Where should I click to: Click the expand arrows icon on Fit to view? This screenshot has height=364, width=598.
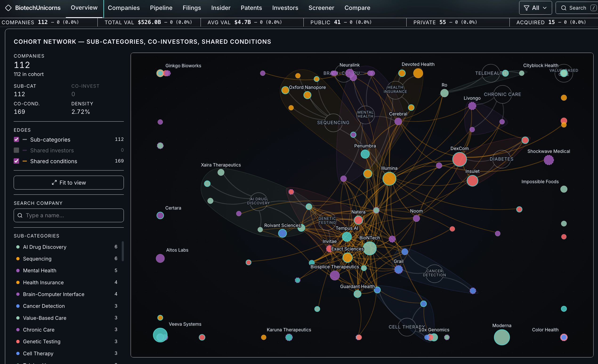coord(54,183)
